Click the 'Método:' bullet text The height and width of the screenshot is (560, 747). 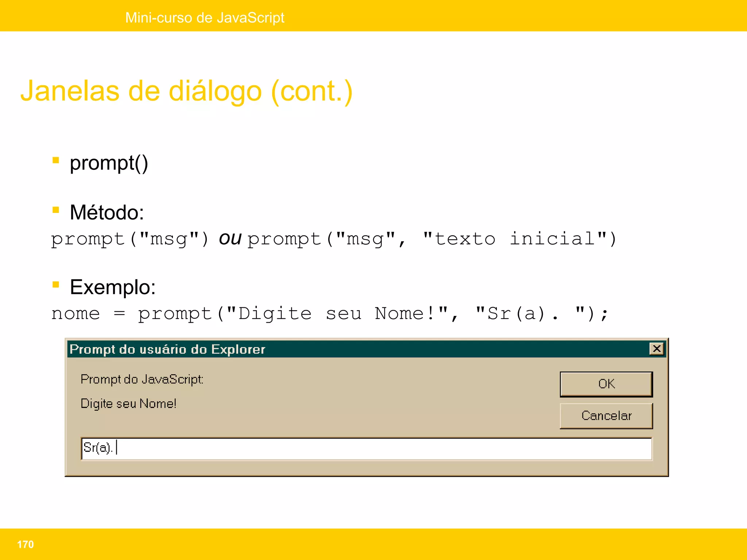pos(107,212)
